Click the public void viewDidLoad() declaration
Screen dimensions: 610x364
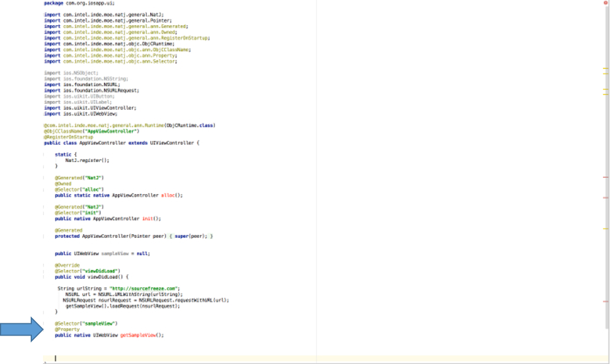point(92,277)
